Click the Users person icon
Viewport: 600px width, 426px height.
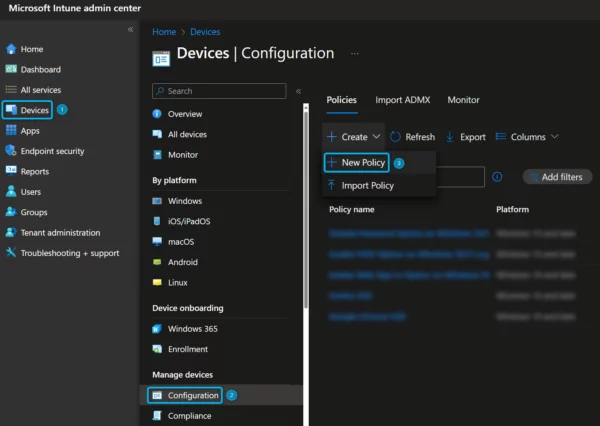(x=11, y=191)
